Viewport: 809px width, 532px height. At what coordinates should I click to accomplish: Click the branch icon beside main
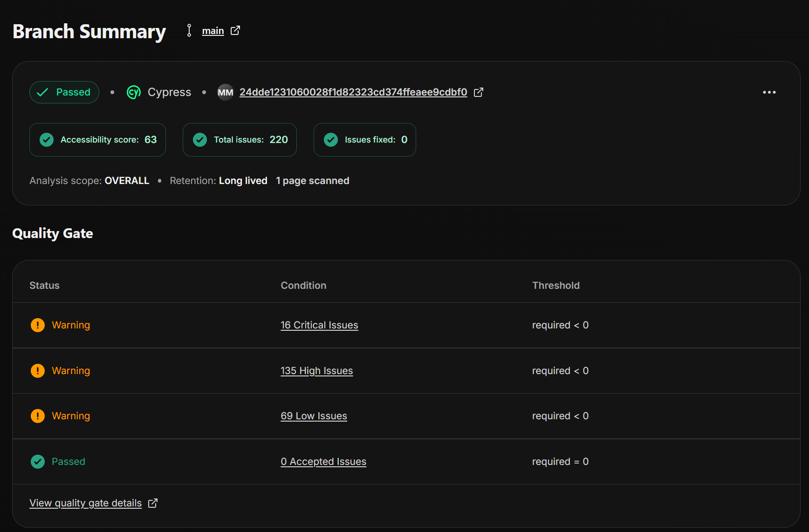click(x=189, y=30)
